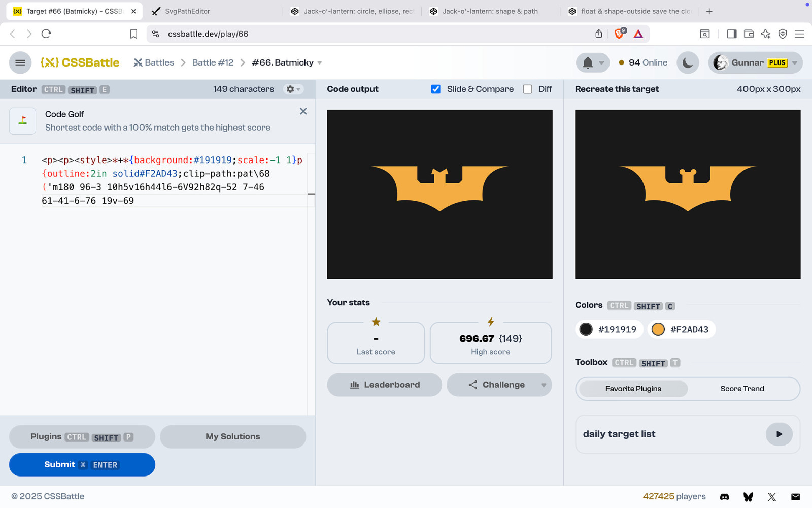Open Discord link in footer
812x508 pixels.
click(x=724, y=497)
